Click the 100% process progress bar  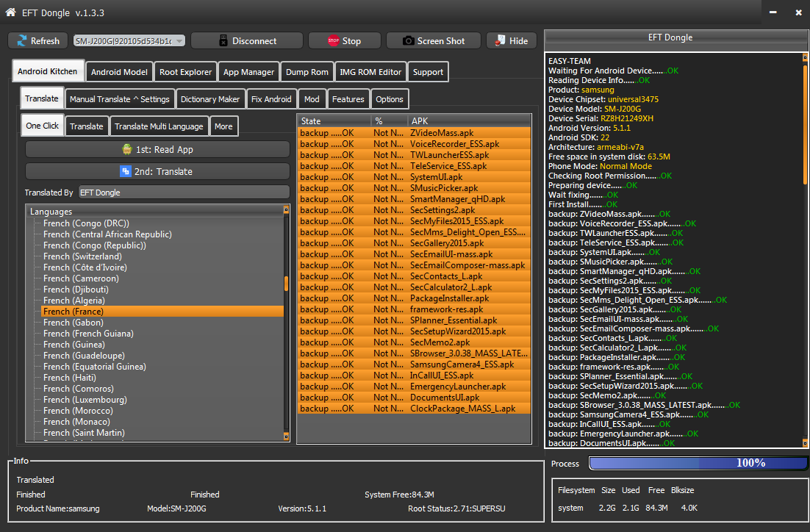(698, 463)
